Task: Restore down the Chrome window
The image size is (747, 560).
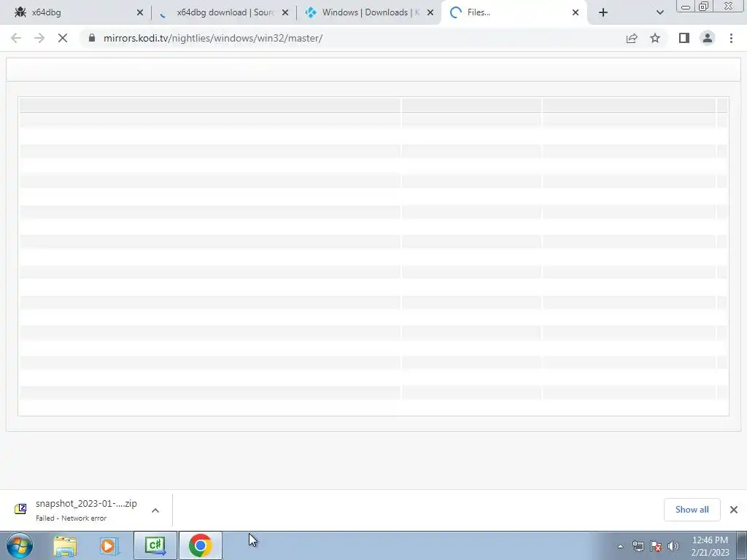Action: point(704,6)
